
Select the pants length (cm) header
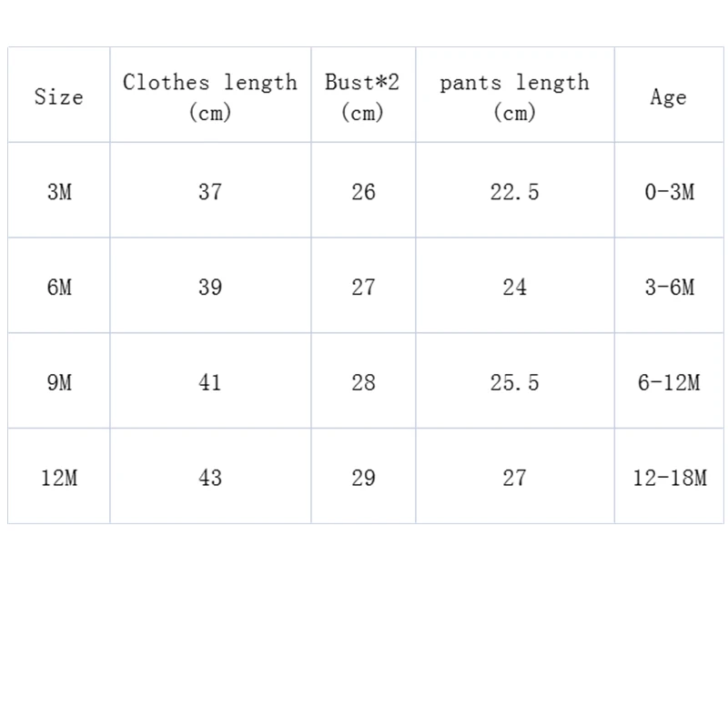[514, 96]
